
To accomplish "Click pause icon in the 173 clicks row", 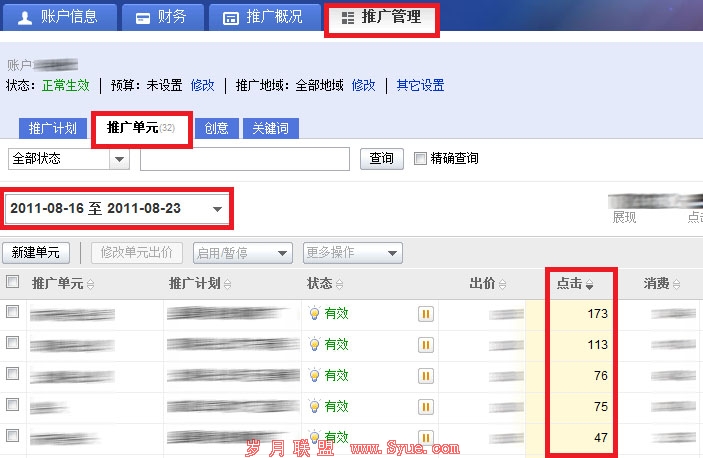I will coord(425,314).
